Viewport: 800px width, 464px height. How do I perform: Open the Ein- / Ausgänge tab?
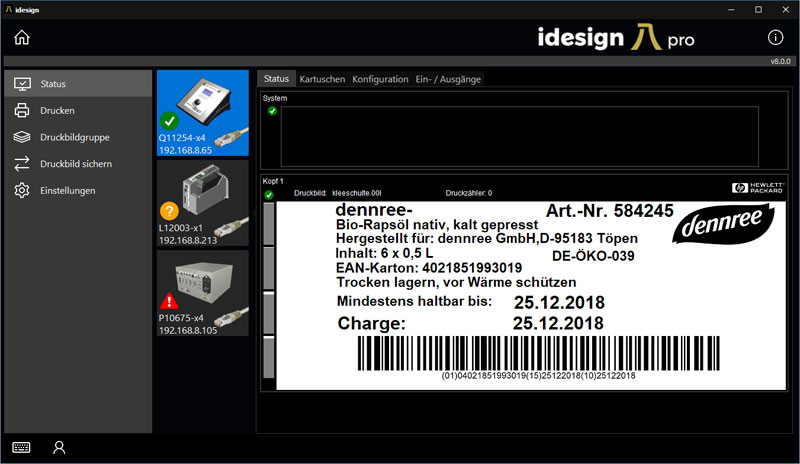tap(448, 79)
